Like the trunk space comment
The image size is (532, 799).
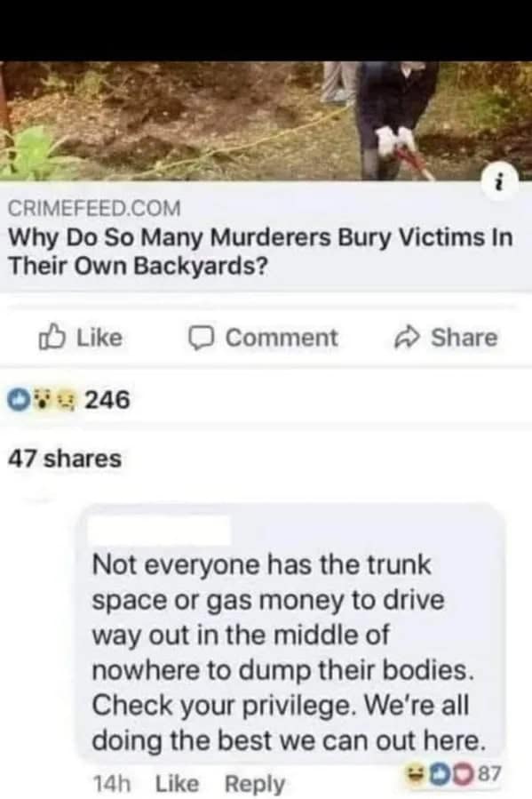tap(177, 783)
